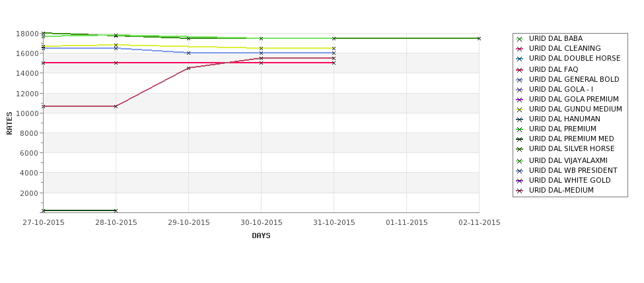Screen dimensions: 644x283
Task: Click the 28-10-2015 point on bottom dark line
Action: pos(116,211)
